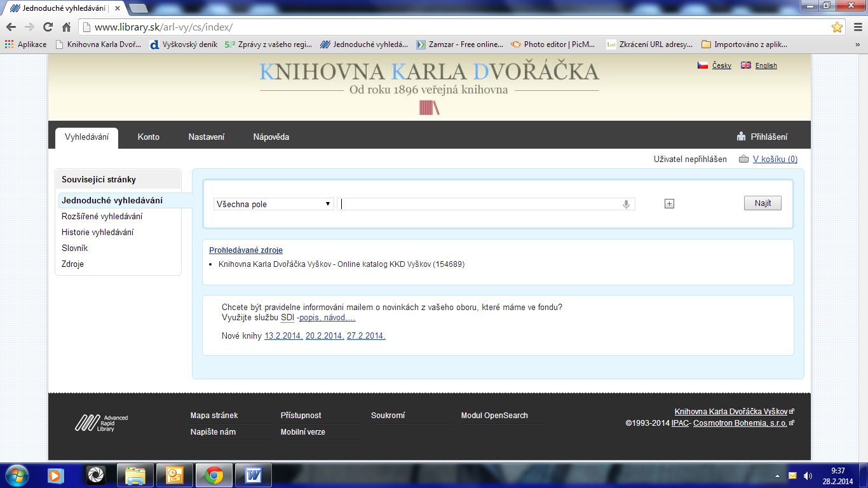Open new books 13.2.2014 link

(283, 336)
